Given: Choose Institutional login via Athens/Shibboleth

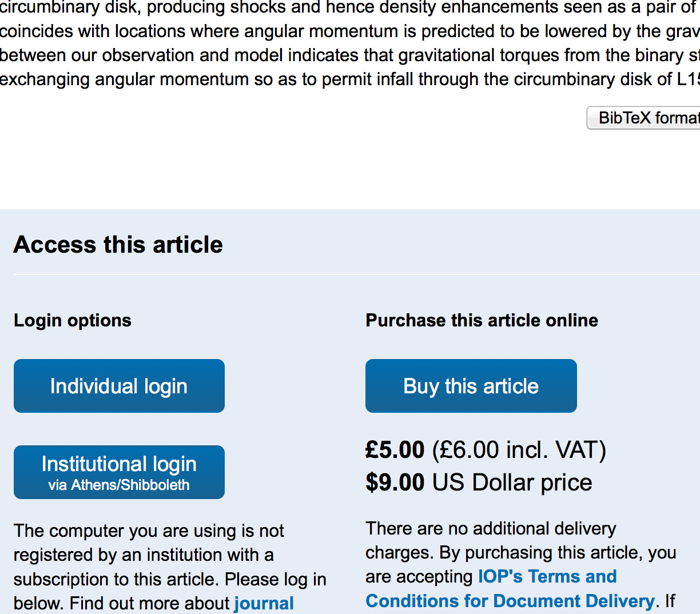Looking at the screenshot, I should (119, 472).
